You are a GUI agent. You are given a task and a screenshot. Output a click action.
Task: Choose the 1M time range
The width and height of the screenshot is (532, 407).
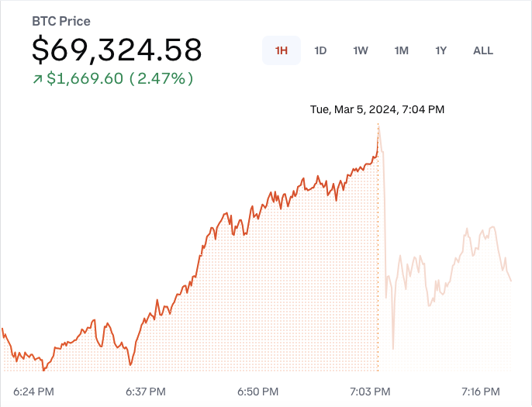401,51
